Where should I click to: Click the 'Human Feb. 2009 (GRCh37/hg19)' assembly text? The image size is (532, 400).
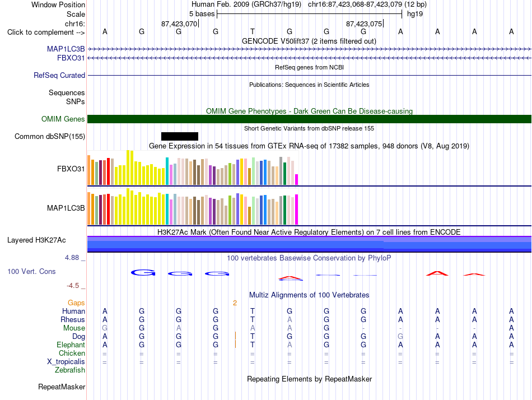pyautogui.click(x=246, y=4)
